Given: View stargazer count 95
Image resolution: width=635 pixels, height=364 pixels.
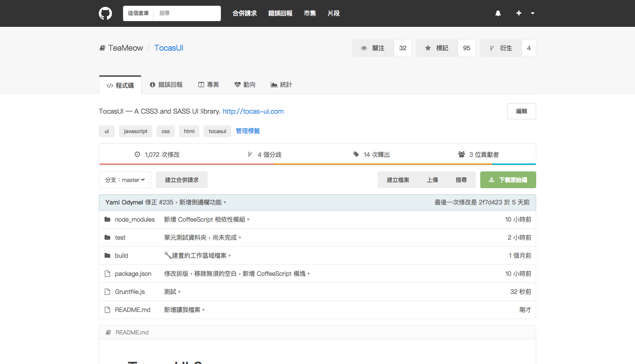Looking at the screenshot, I should (x=467, y=48).
